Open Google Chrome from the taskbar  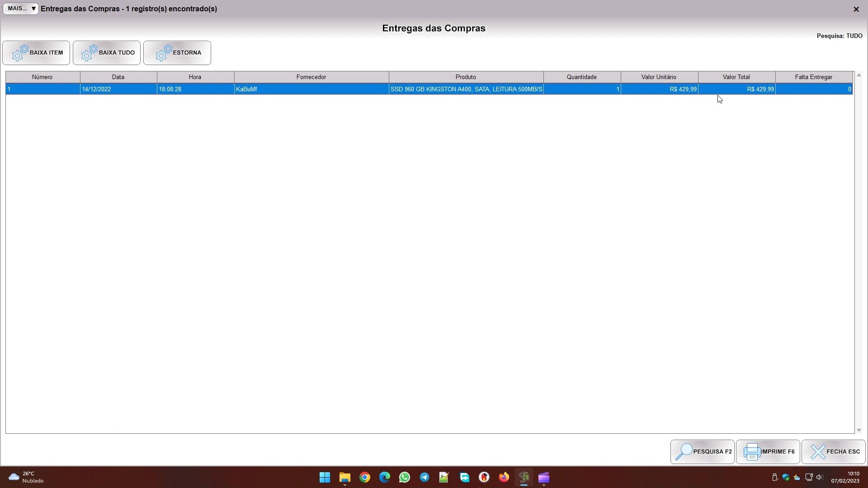point(365,477)
